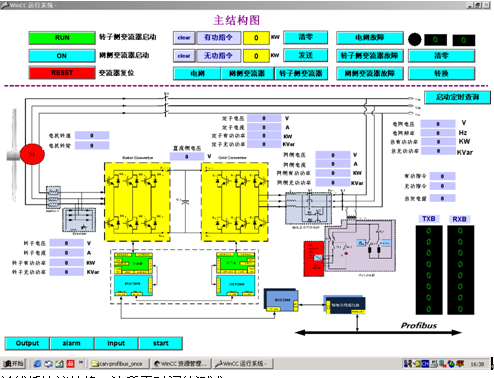Switch to can-profibus_once taskbar window
Viewport: 494px width, 378px height.
[x=118, y=363]
